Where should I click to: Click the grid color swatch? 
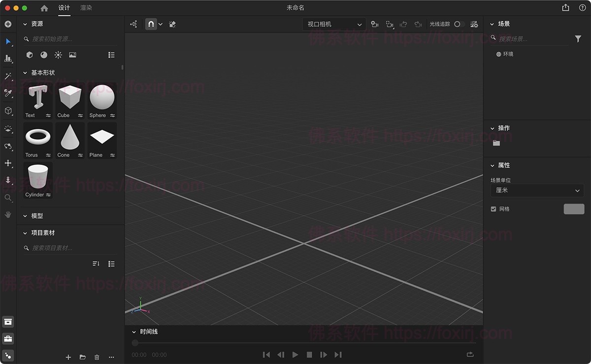point(574,209)
